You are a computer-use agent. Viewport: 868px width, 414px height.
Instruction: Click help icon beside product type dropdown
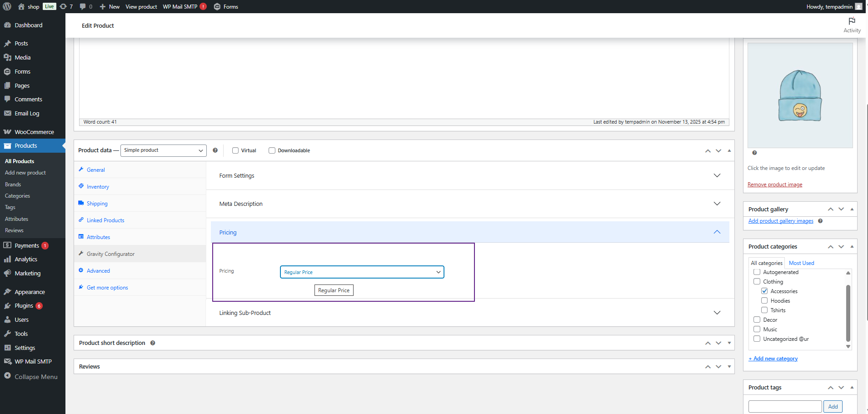tap(215, 150)
